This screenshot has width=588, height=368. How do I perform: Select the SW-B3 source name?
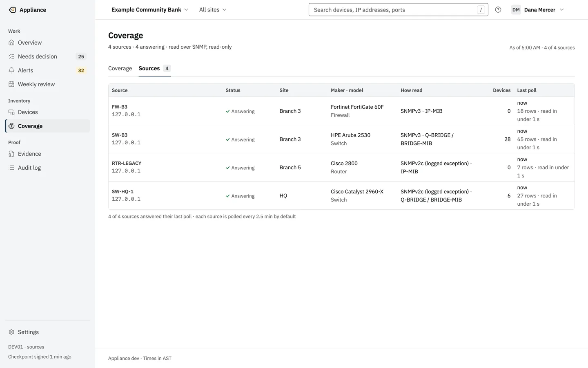click(x=120, y=135)
